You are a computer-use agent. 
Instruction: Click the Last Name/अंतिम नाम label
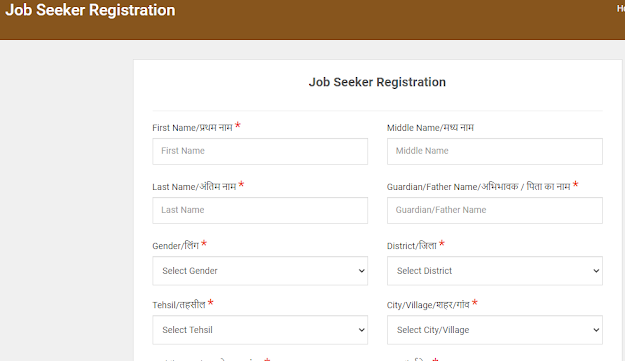pyautogui.click(x=194, y=186)
